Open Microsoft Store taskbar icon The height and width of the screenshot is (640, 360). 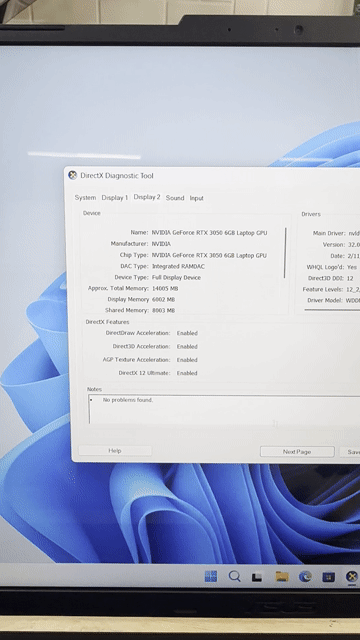(x=329, y=577)
